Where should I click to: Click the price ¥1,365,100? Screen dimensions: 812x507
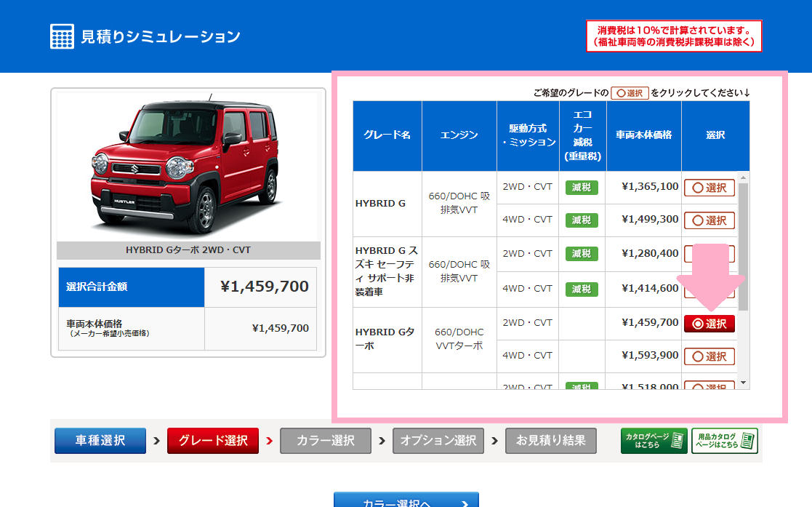650,187
